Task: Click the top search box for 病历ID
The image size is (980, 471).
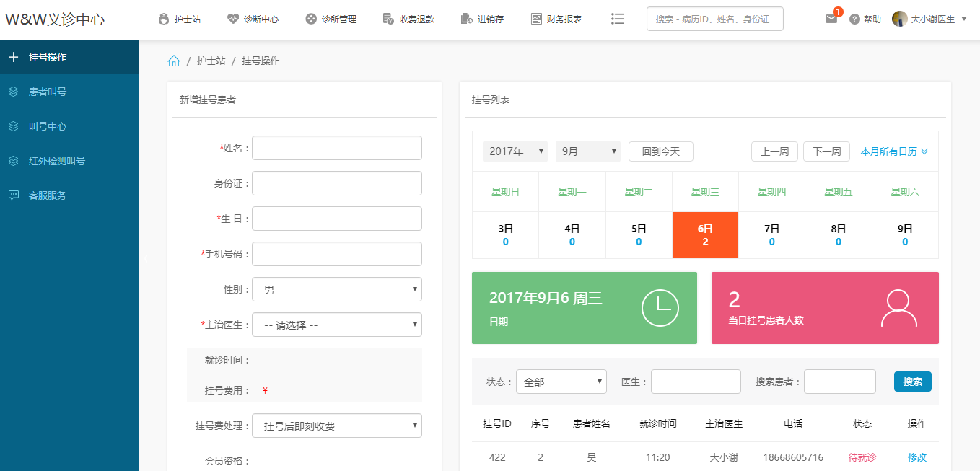Action: point(715,19)
